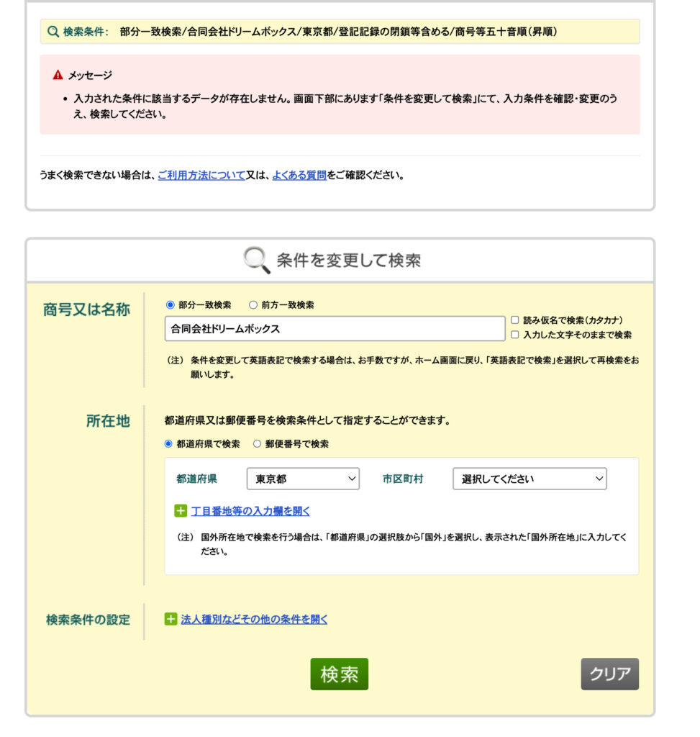Enable 入力した文字そのままで検索 checkbox
The width and height of the screenshot is (700, 737).
point(514,333)
